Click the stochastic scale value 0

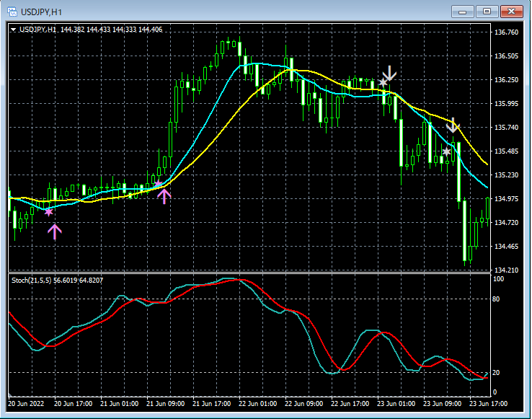coord(495,392)
